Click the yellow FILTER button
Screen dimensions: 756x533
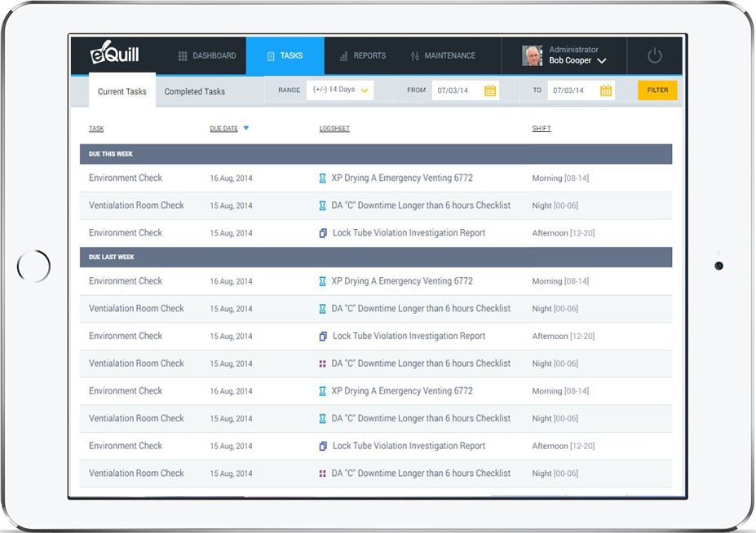click(657, 90)
